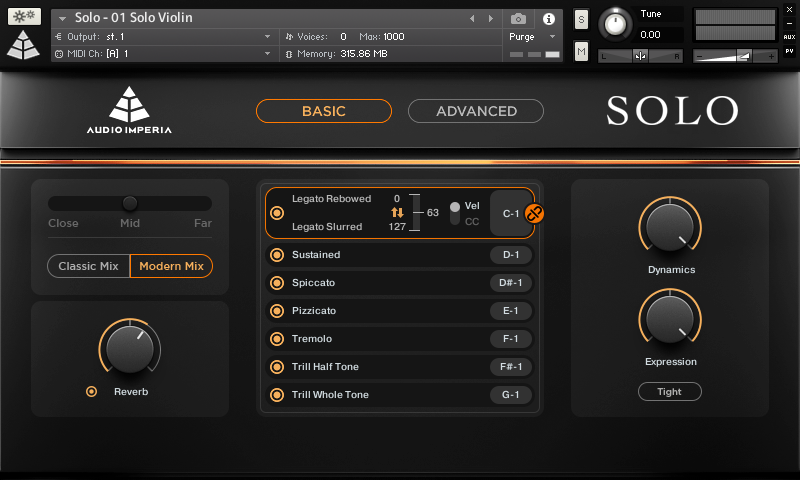Click the Tune value 0.00

(x=650, y=35)
